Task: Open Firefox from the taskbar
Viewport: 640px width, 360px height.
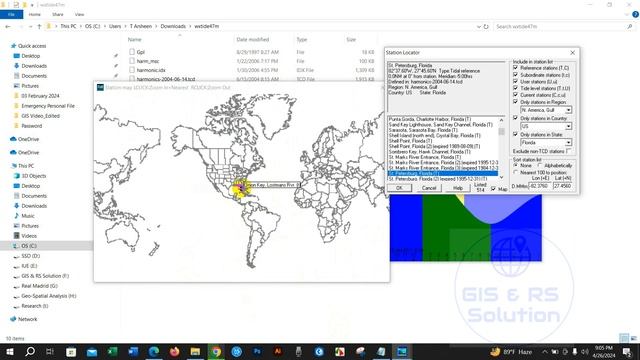Action: [174, 351]
